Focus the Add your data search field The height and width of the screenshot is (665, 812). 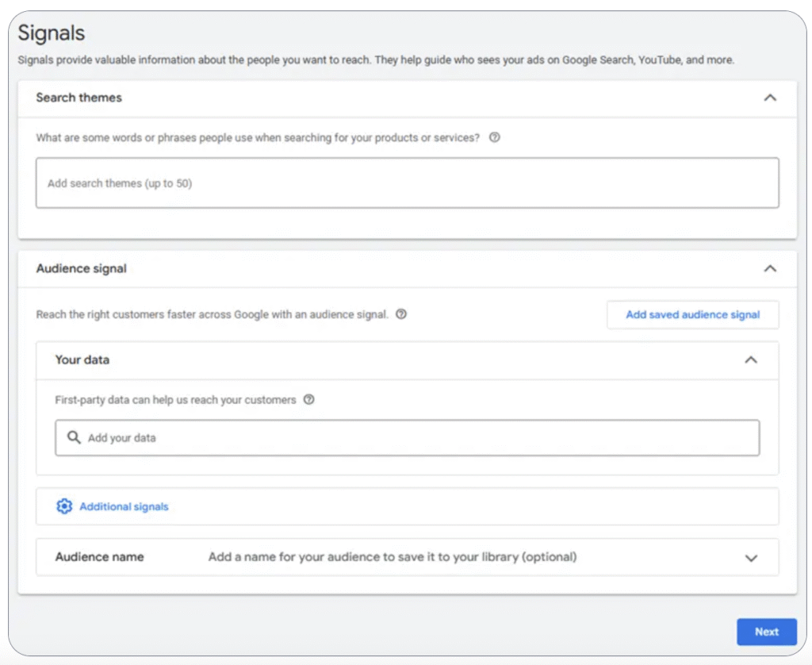pyautogui.click(x=407, y=438)
